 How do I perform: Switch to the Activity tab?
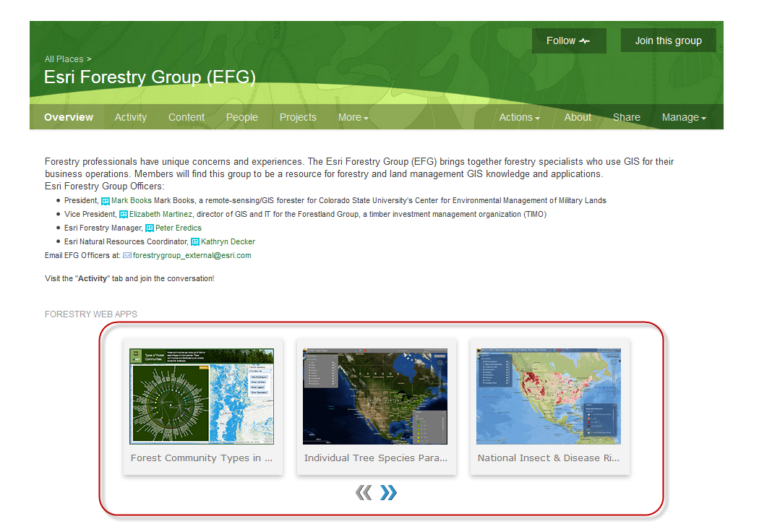130,117
